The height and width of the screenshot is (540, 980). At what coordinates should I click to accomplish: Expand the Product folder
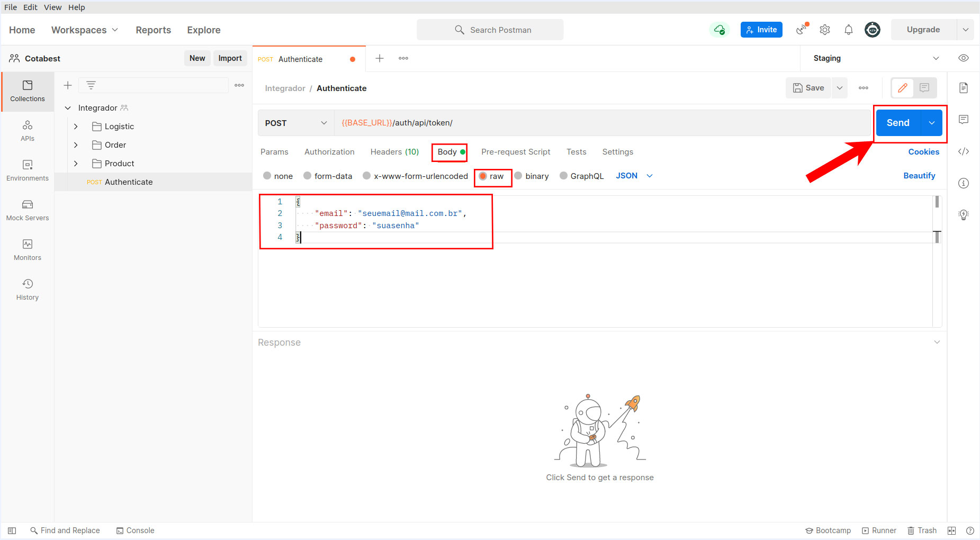(x=76, y=164)
